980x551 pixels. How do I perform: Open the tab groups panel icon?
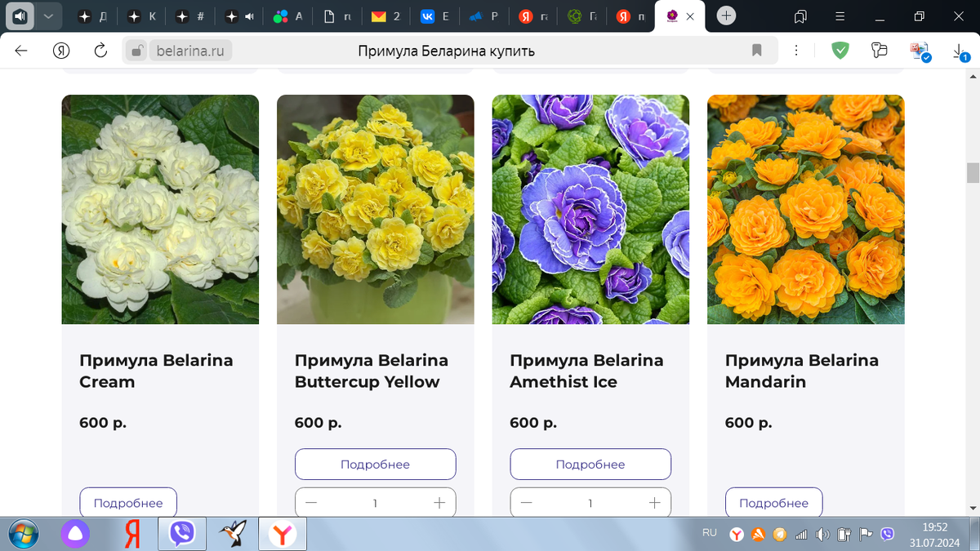pos(801,16)
